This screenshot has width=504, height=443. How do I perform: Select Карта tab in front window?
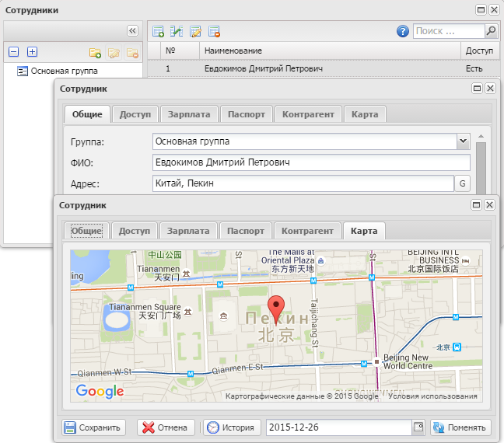pos(364,231)
